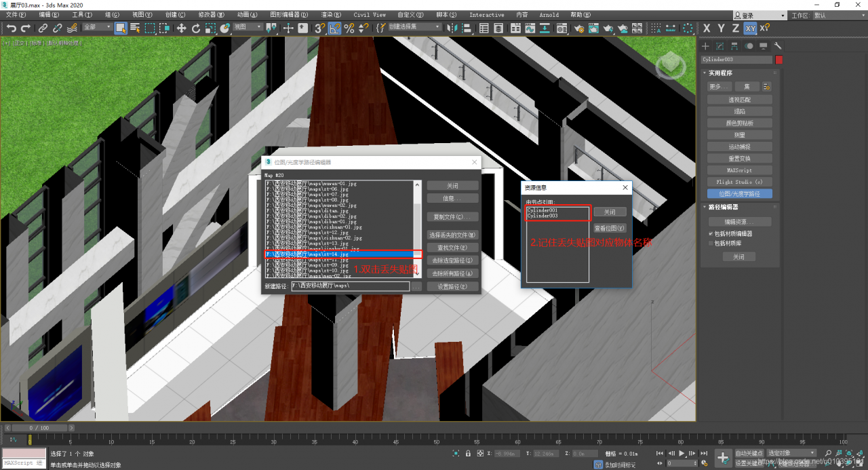Click the 查找文件 button in path editor
Viewport: 868px width, 470px height.
pyautogui.click(x=453, y=248)
